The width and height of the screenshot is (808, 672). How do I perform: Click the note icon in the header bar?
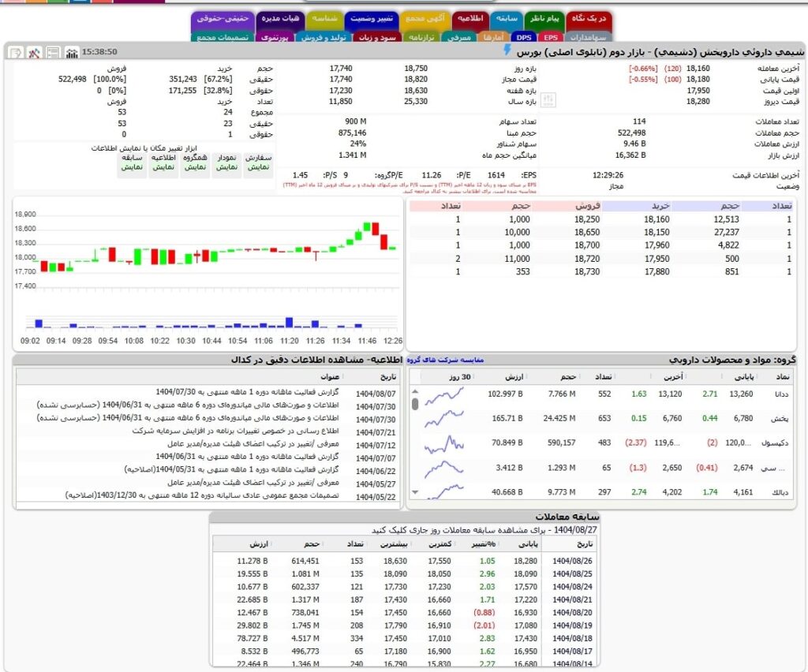[15, 52]
